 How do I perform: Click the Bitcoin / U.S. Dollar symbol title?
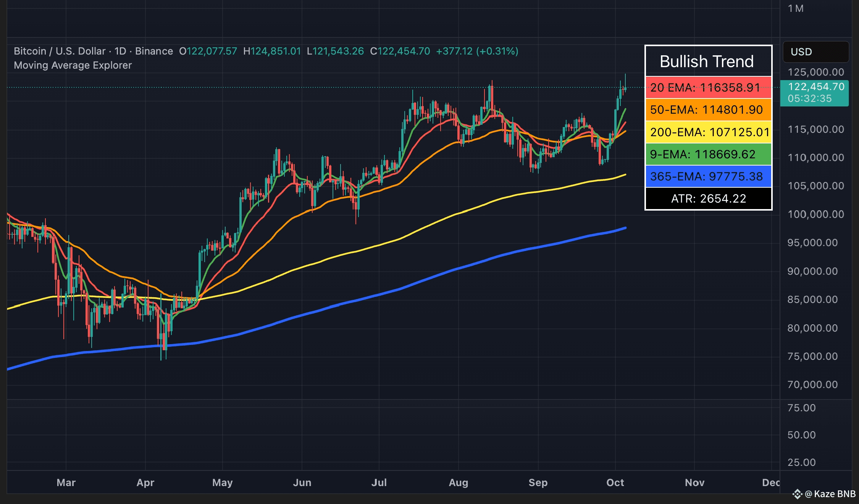60,51
